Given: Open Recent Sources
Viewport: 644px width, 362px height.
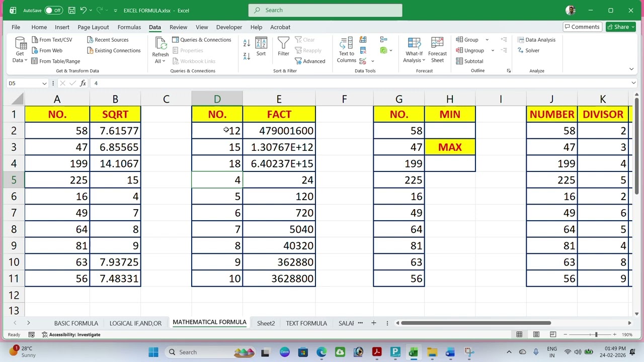Looking at the screenshot, I should (107, 40).
